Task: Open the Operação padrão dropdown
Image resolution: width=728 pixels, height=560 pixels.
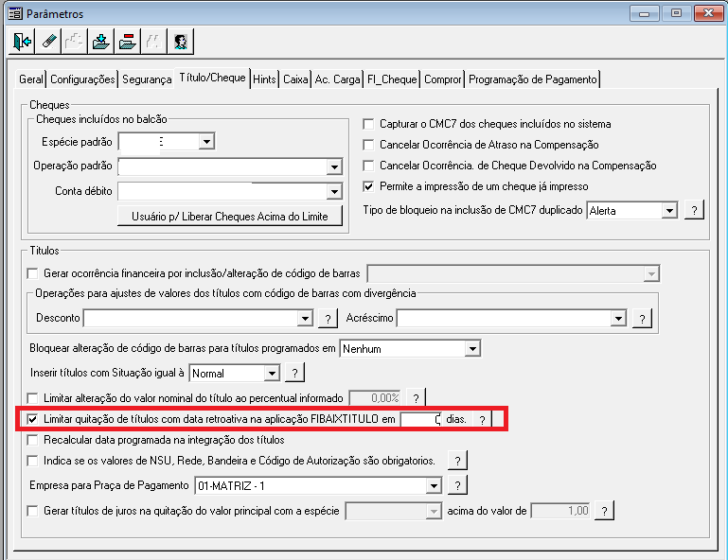Action: click(334, 166)
